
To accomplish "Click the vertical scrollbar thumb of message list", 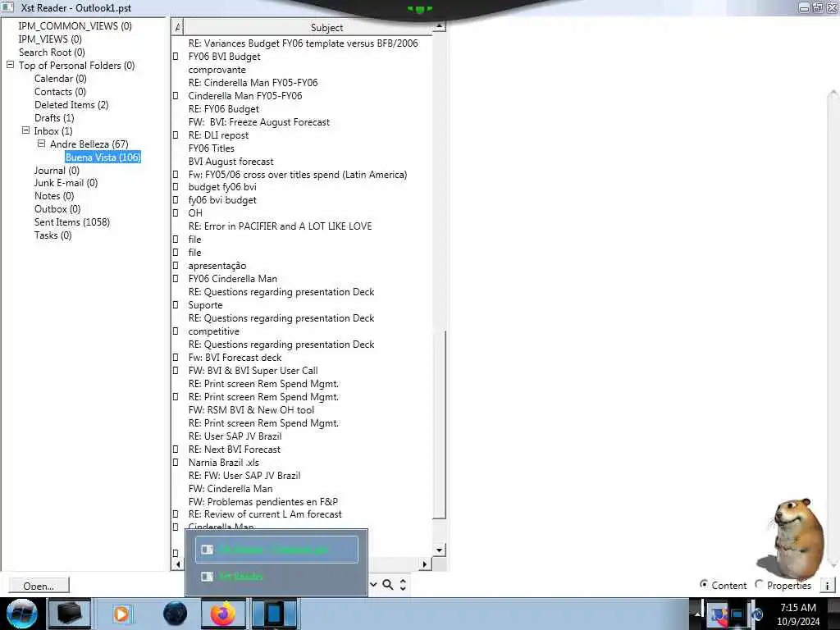I will (440, 425).
